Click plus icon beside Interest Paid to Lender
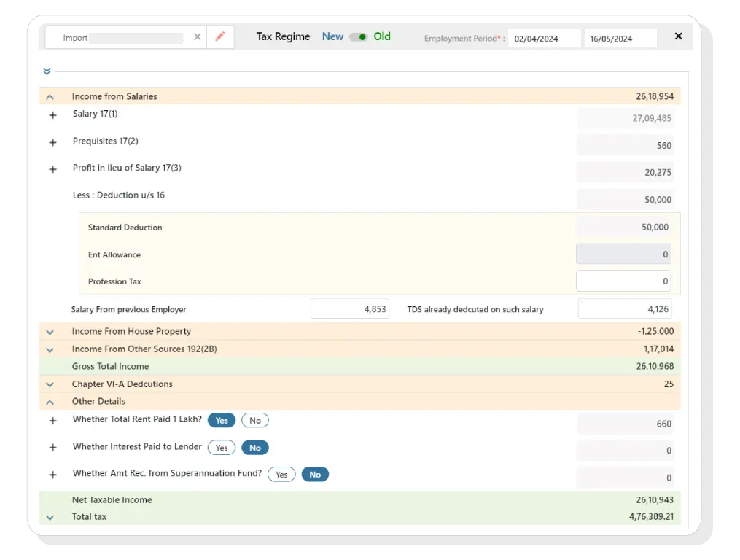 (x=52, y=448)
